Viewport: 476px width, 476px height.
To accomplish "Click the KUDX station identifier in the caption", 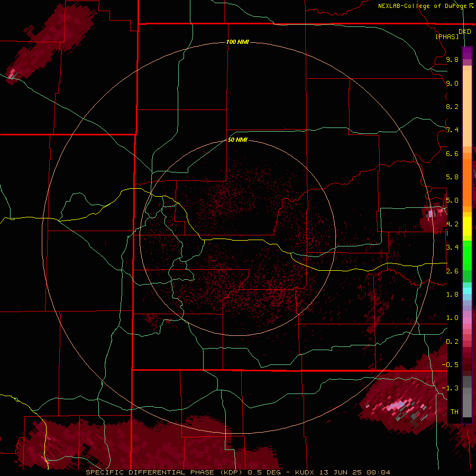I will pyautogui.click(x=305, y=472).
